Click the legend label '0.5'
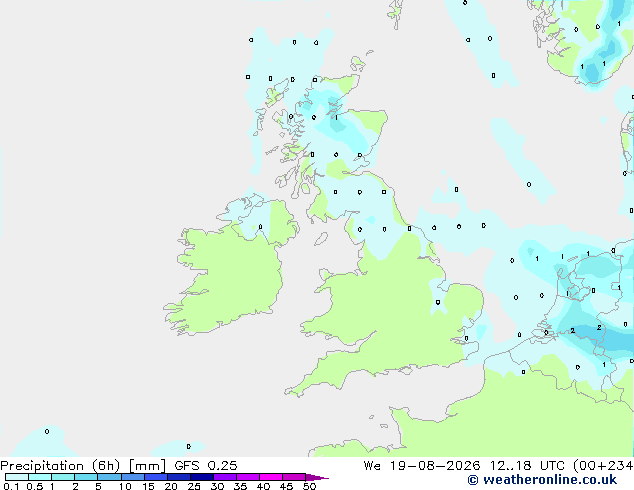The width and height of the screenshot is (634, 490). click(34, 486)
